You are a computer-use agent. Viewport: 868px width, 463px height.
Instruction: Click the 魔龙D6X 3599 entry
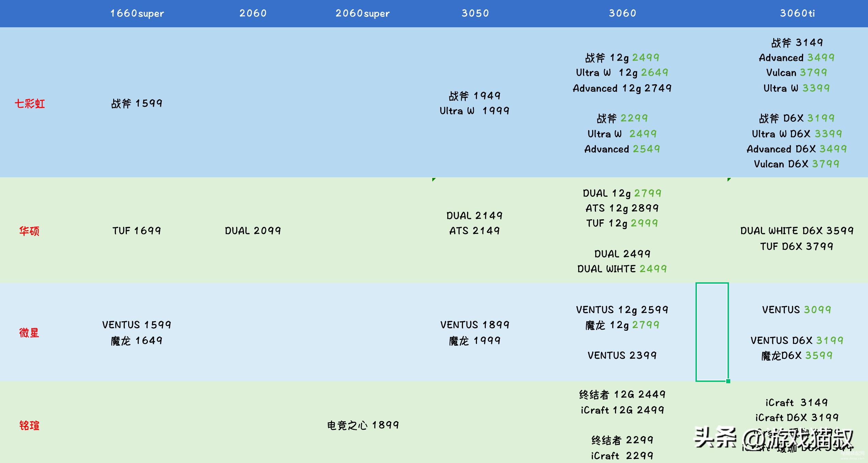(x=797, y=356)
